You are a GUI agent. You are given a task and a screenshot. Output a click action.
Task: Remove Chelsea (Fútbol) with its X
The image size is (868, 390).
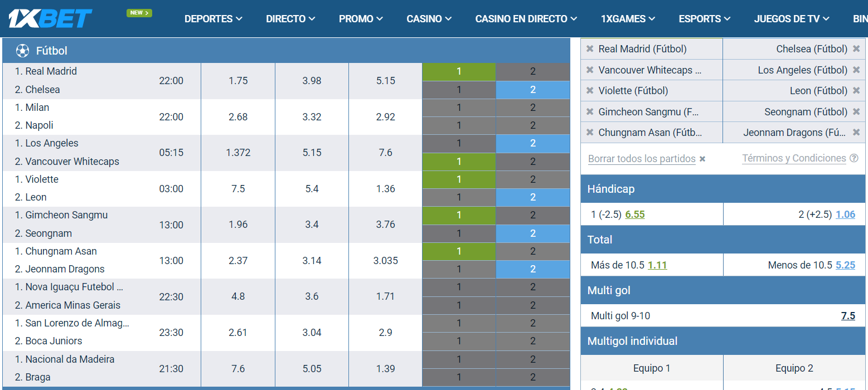856,49
